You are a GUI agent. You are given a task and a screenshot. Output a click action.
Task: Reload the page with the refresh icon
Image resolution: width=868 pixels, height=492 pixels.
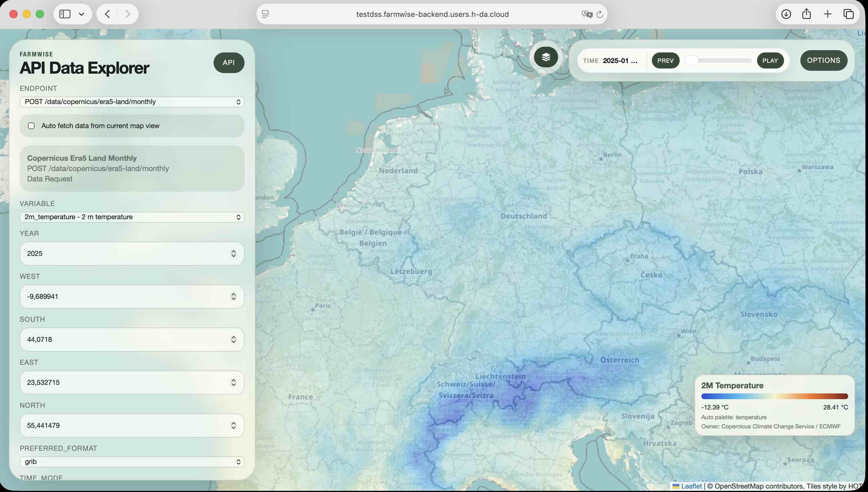[x=600, y=14]
